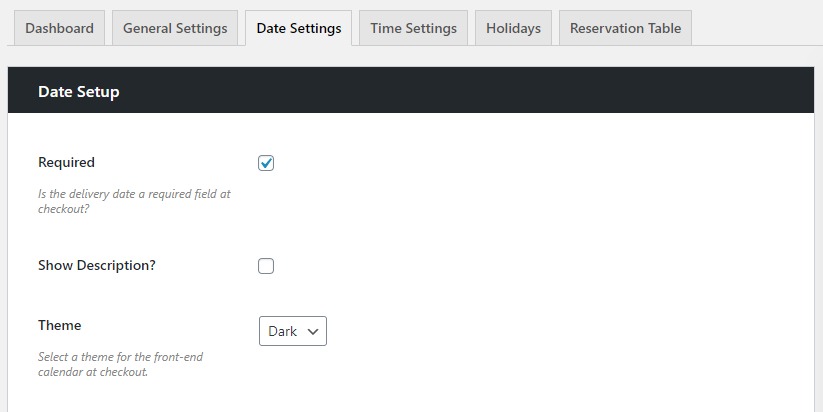Go to the Time Settings tab

click(x=413, y=28)
